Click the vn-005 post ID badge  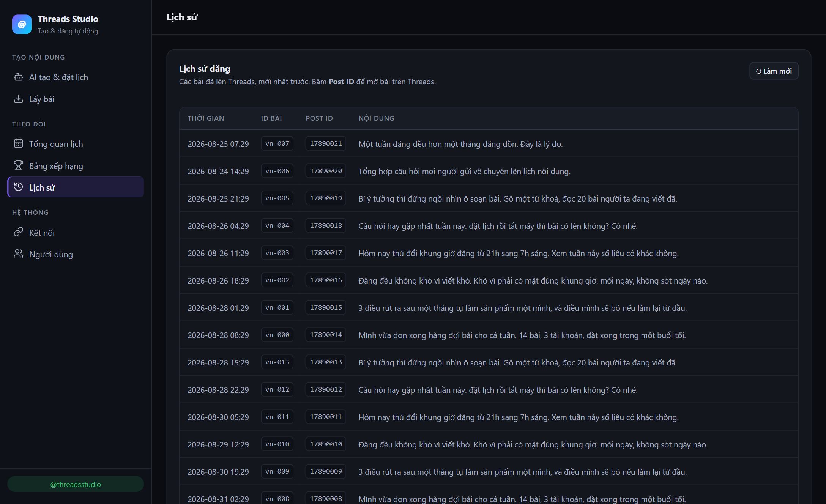coord(277,198)
